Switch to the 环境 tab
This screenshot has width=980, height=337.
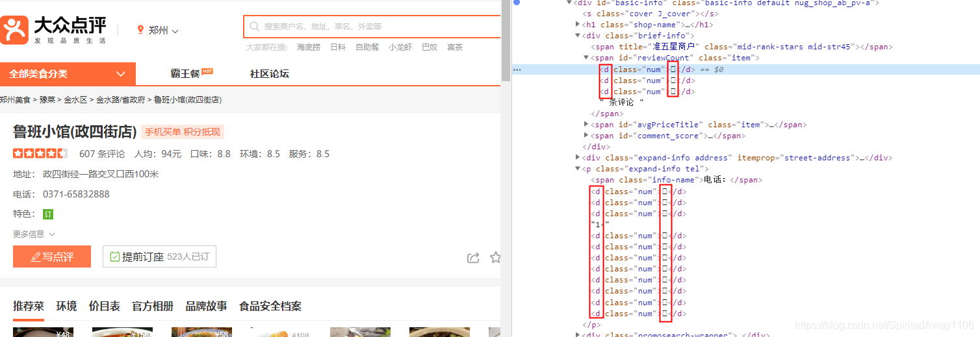66,306
